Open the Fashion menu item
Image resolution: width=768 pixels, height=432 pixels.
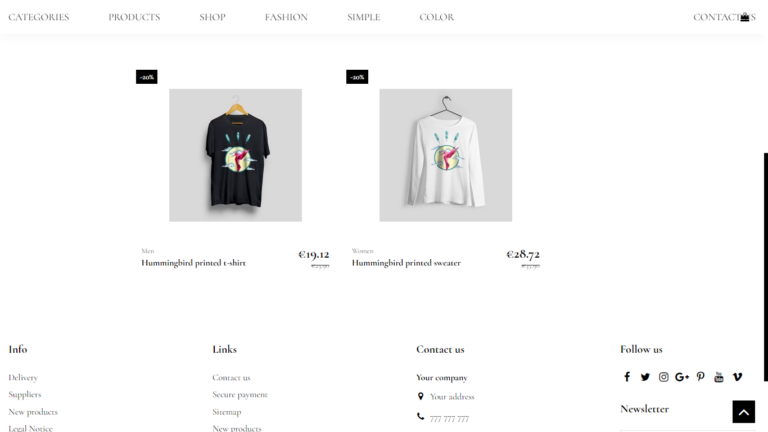[x=286, y=17]
